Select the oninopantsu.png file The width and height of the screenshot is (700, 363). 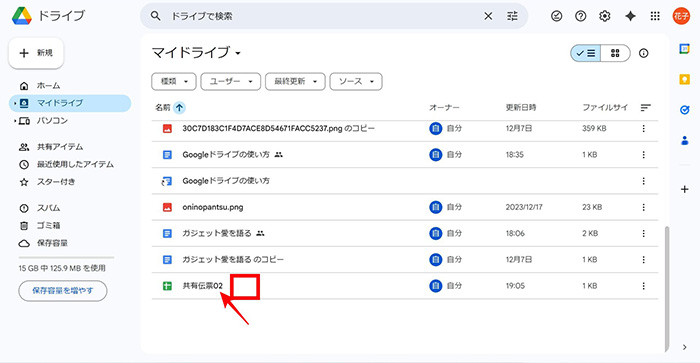(x=405, y=207)
